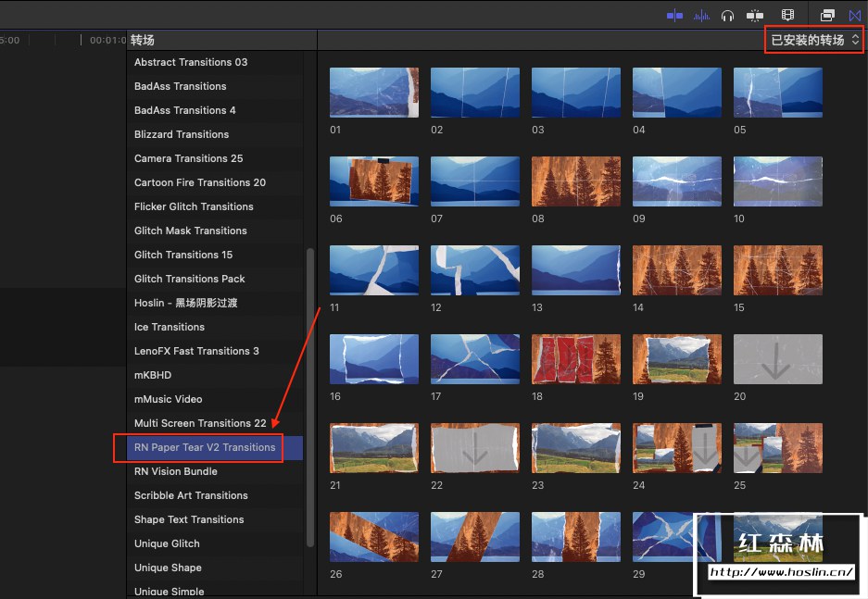Choose the red torn transition thumbnail 18
This screenshot has width=868, height=599.
click(x=575, y=358)
